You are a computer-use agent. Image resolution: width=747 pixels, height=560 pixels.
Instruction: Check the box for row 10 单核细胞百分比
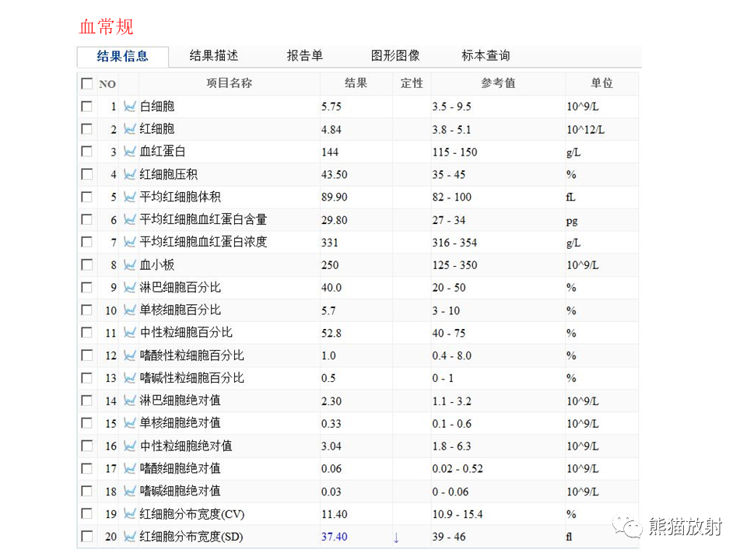click(86, 310)
